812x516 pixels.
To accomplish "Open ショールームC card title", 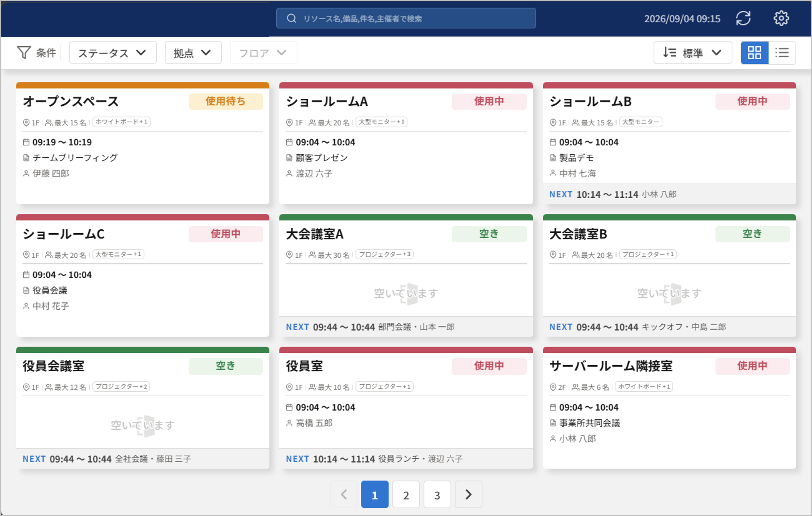I will [x=63, y=234].
